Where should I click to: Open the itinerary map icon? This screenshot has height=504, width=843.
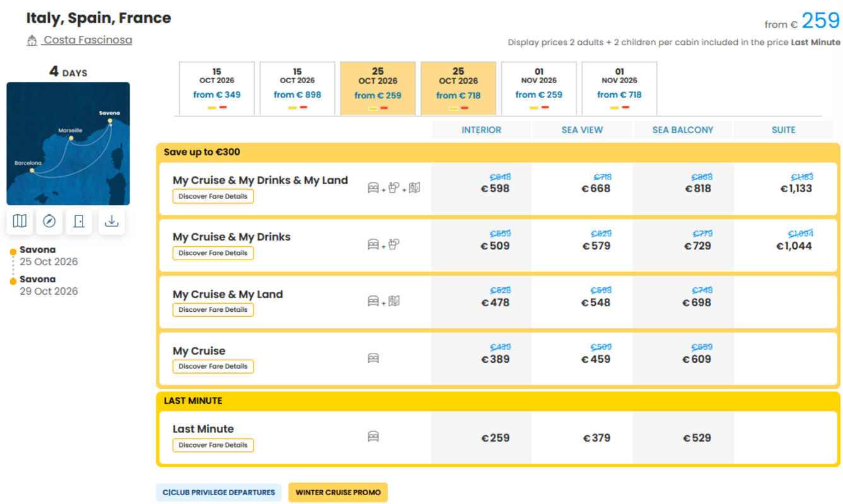click(x=20, y=221)
